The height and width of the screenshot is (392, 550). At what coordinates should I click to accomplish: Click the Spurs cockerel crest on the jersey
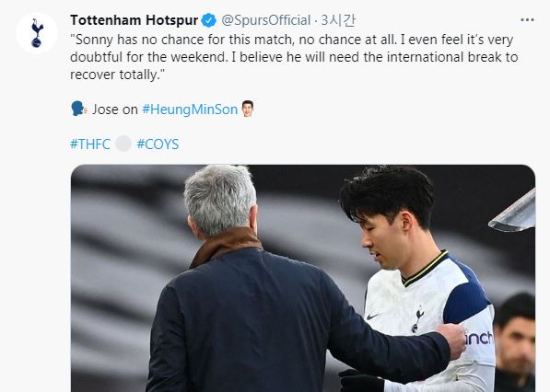pyautogui.click(x=417, y=319)
